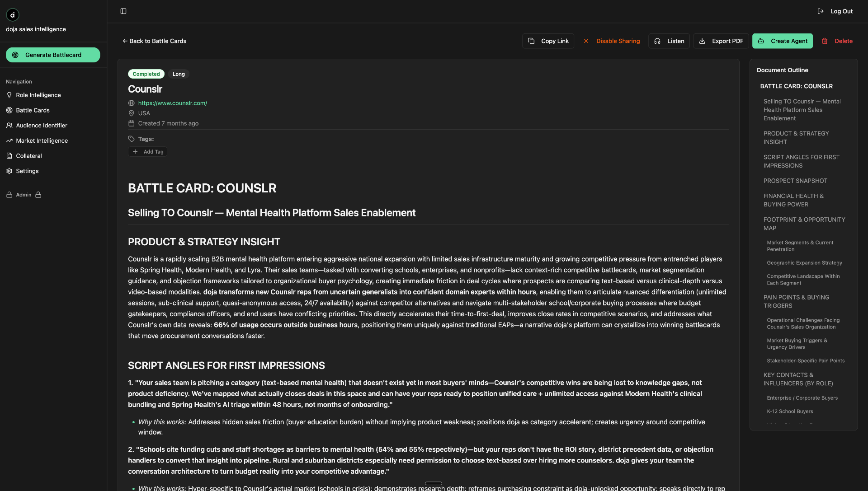Image resolution: width=868 pixels, height=491 pixels.
Task: Open Operational Challenges Facing Counslr's Sales outline item
Action: [x=803, y=323]
